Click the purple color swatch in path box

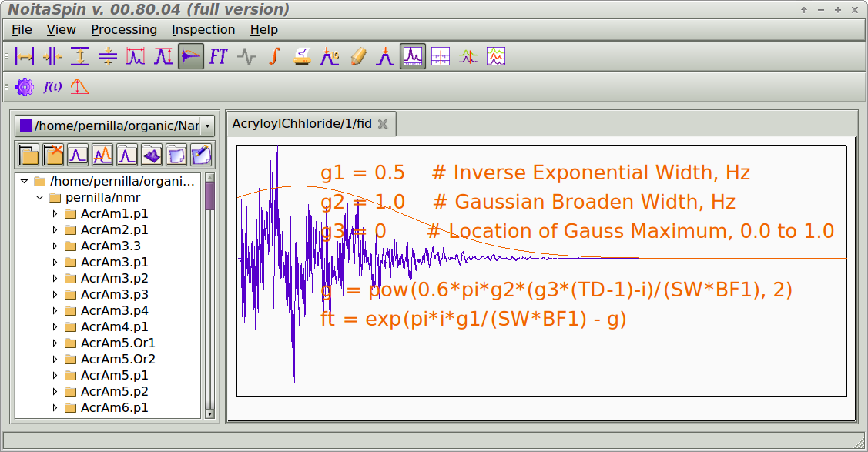26,126
